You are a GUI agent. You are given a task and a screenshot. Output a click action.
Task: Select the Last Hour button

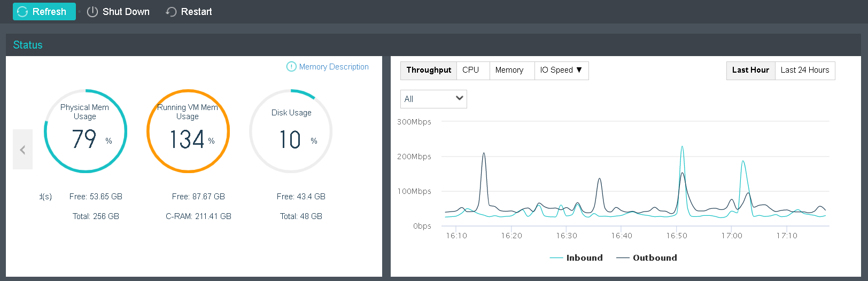coord(751,71)
